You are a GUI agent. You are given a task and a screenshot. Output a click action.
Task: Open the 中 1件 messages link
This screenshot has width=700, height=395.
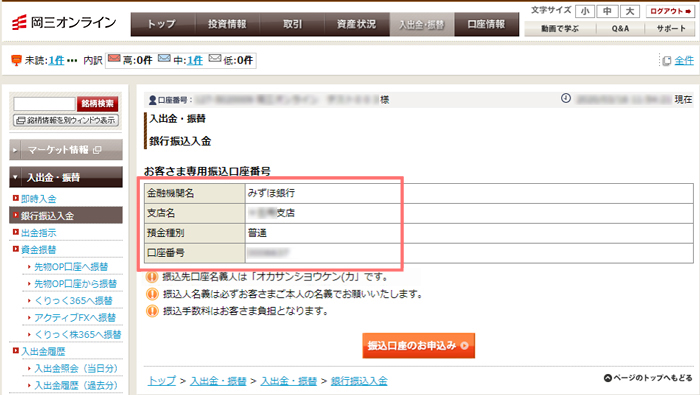click(x=195, y=60)
